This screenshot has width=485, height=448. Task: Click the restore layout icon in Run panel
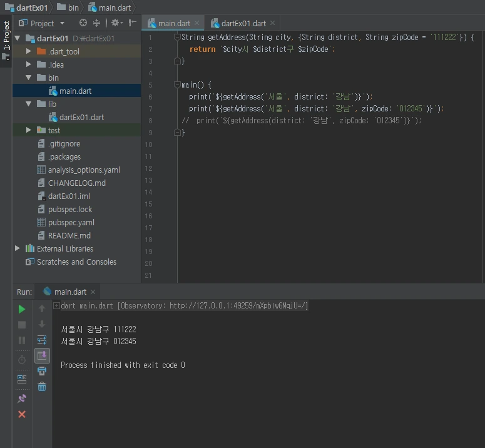click(22, 379)
